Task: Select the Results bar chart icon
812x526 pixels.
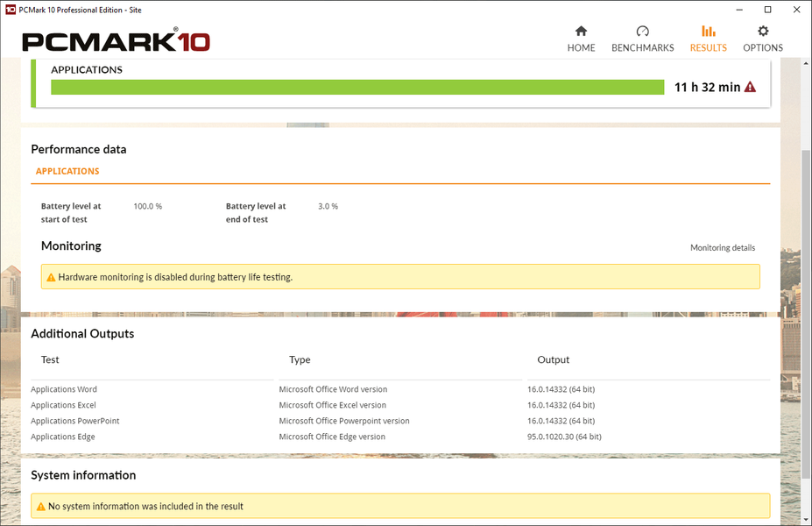Action: (708, 31)
